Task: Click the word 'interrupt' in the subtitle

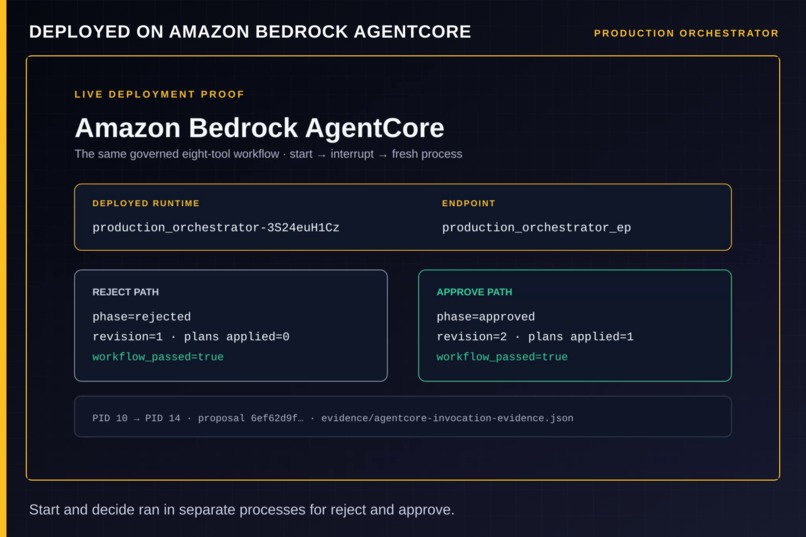Action: (352, 154)
